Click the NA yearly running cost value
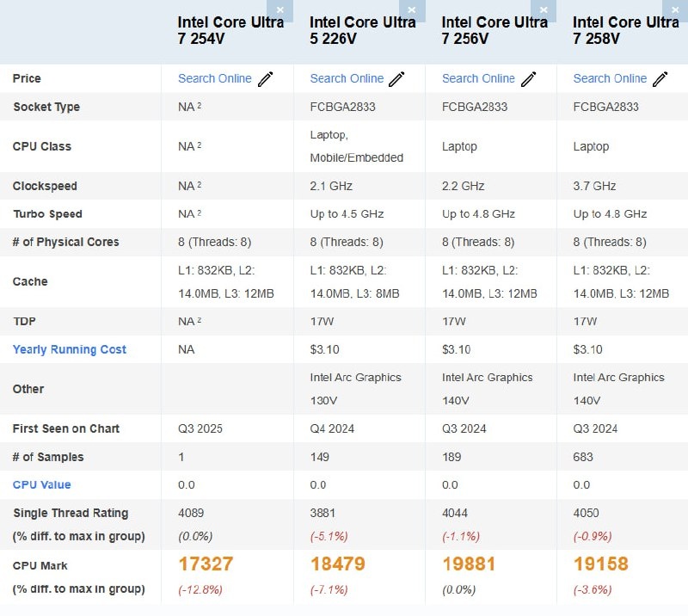Screen dimensions: 688x616 click(x=186, y=349)
